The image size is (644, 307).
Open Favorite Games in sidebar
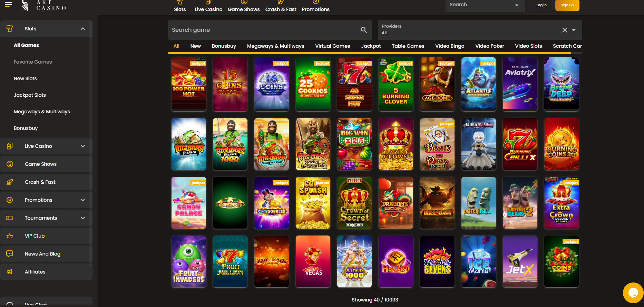coord(33,62)
